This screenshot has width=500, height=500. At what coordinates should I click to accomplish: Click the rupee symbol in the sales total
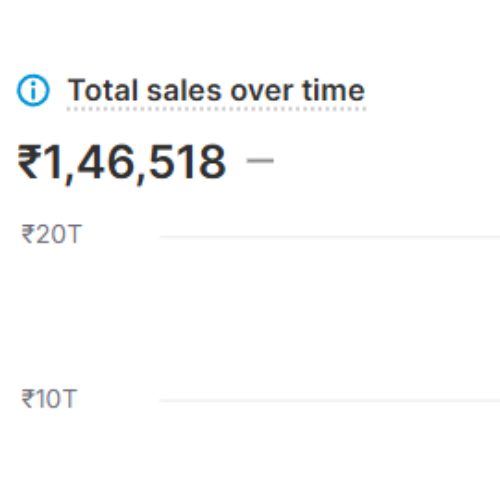tap(29, 162)
